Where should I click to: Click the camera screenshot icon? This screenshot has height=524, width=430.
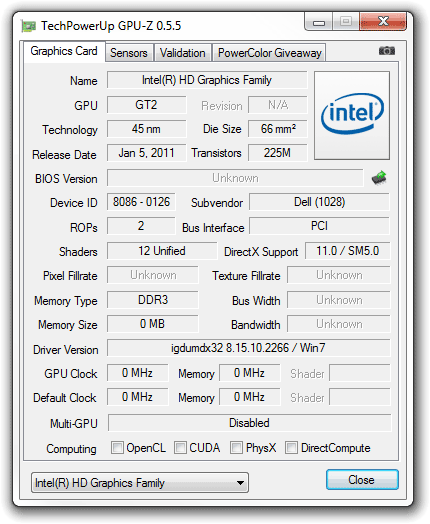[387, 51]
